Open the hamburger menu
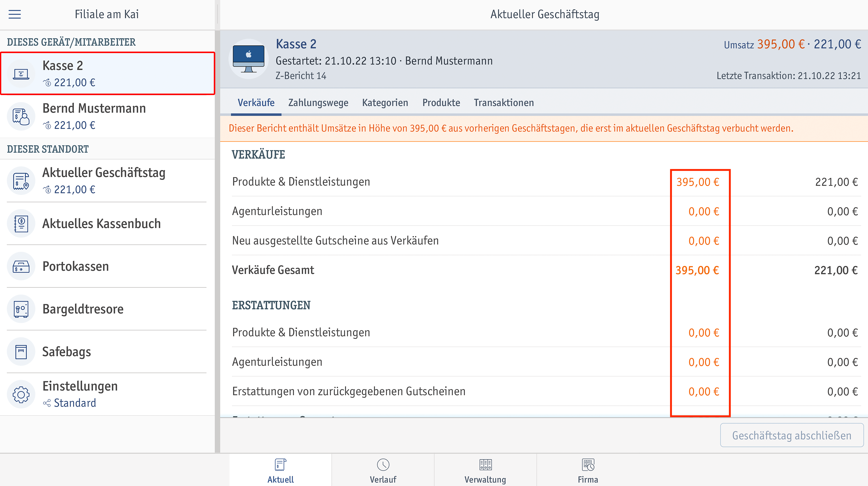 pyautogui.click(x=14, y=14)
